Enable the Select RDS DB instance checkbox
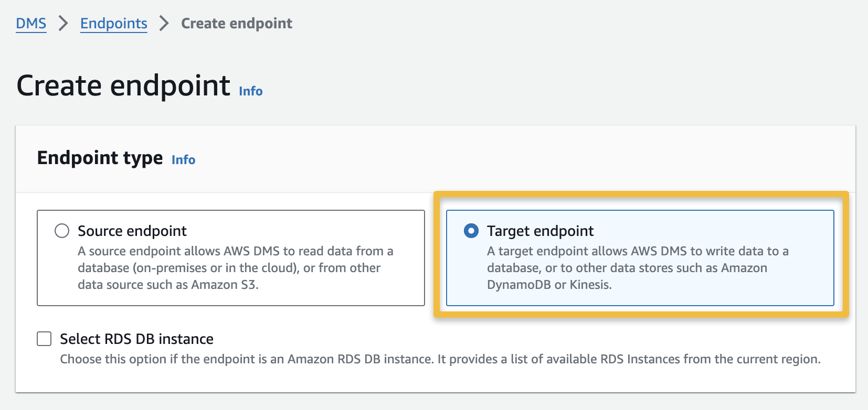This screenshot has height=410, width=868. pos(44,339)
